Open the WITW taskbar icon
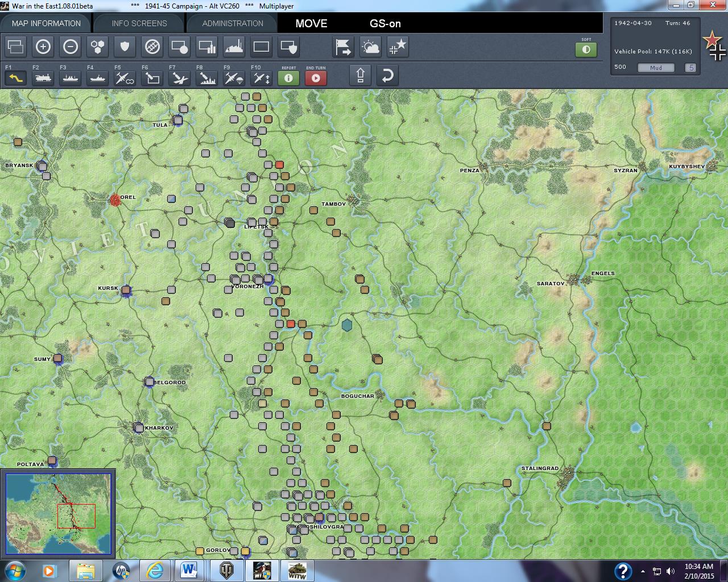 click(x=297, y=571)
